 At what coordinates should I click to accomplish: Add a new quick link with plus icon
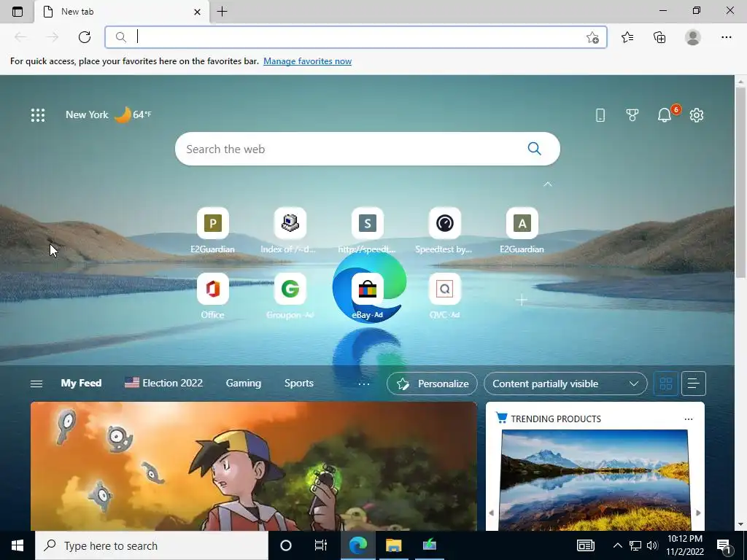(522, 300)
